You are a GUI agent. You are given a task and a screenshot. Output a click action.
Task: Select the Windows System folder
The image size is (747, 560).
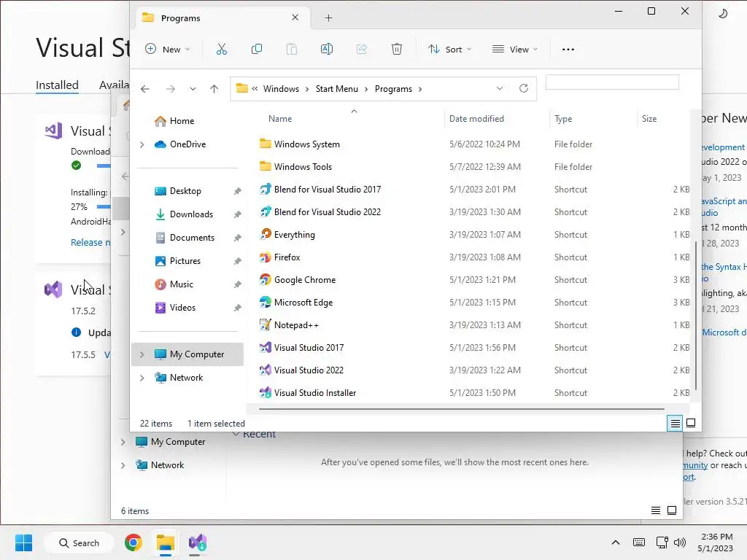pyautogui.click(x=299, y=144)
